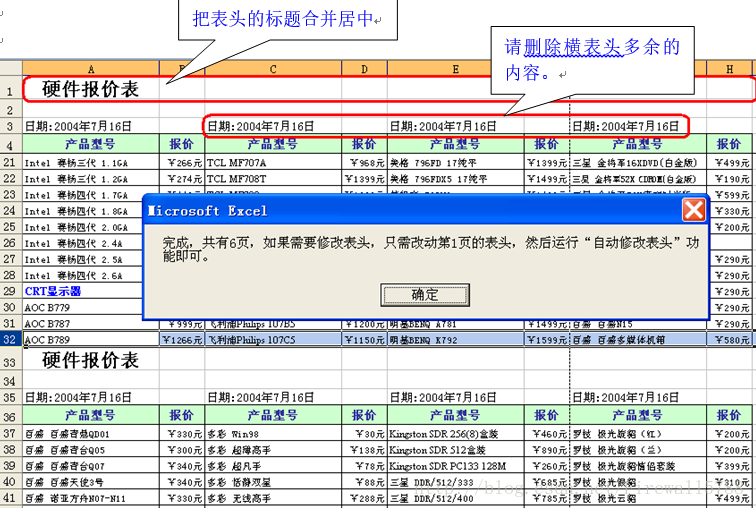
Task: Select column C header
Action: [273, 68]
